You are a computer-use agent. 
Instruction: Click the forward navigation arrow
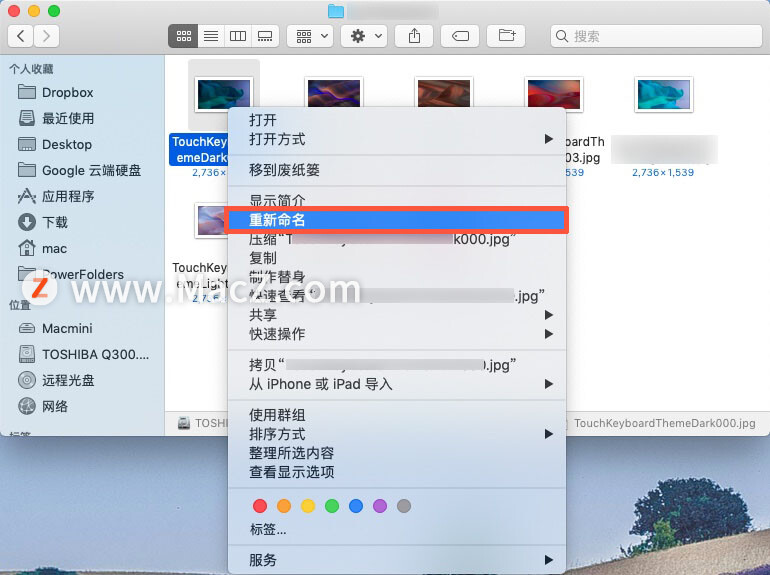pos(46,36)
